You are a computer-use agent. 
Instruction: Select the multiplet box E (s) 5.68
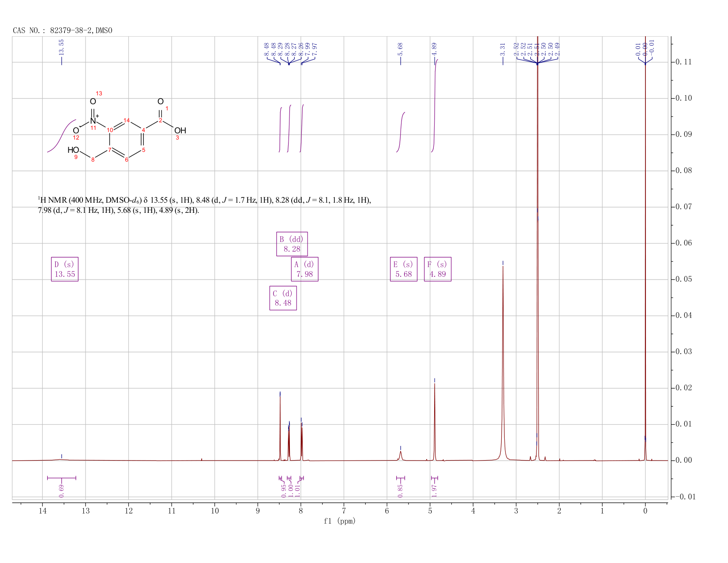point(404,269)
